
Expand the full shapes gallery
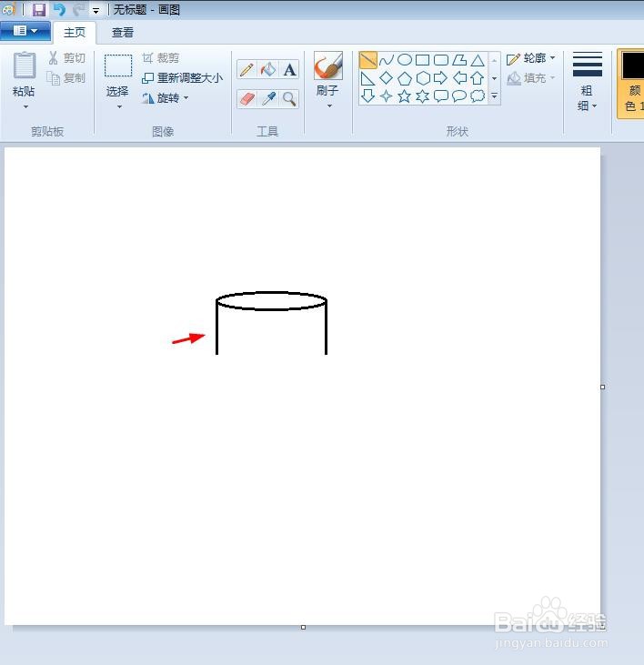[494, 96]
